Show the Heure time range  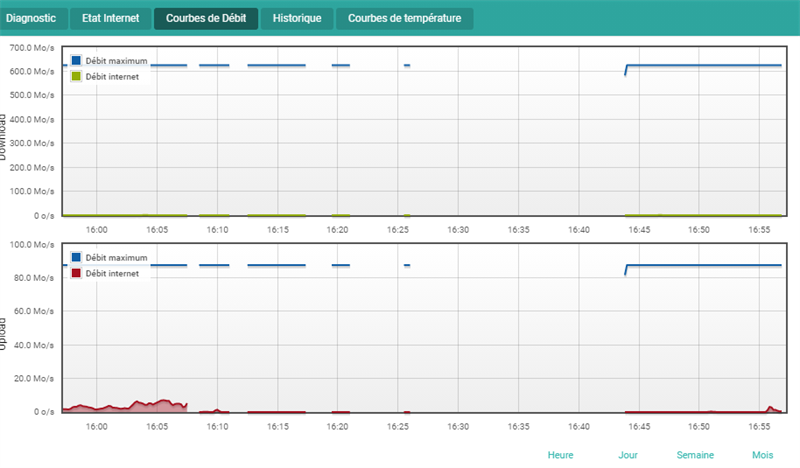tap(560, 455)
